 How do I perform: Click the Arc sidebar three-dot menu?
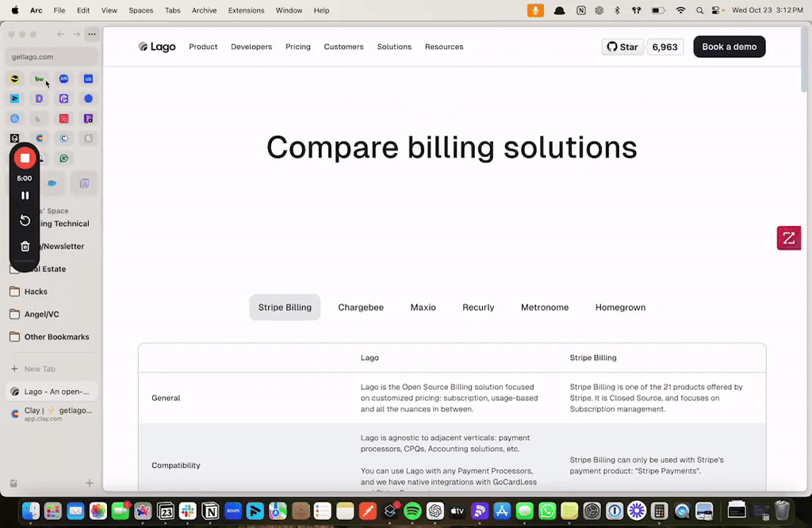pos(92,34)
